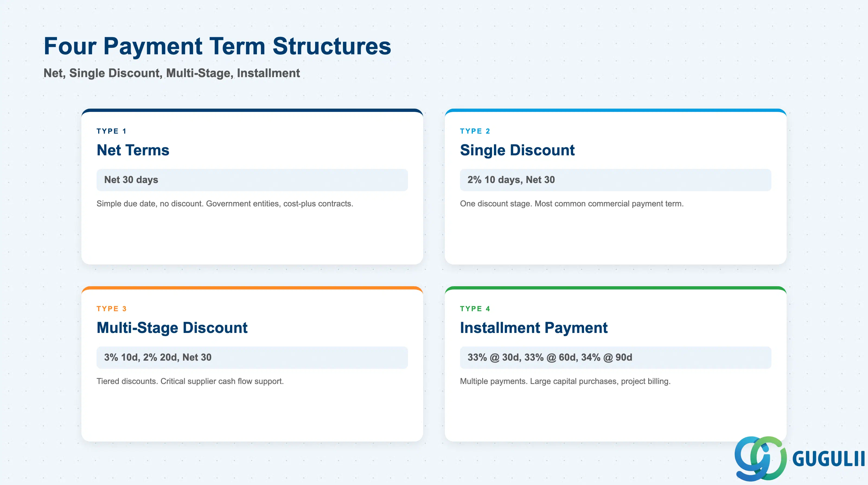Click the orange TYPE 3 label
The height and width of the screenshot is (485, 868).
pyautogui.click(x=111, y=308)
